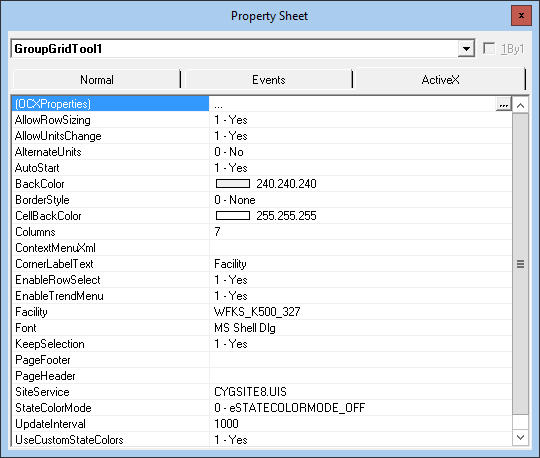540x458 pixels.
Task: Select the Facility property name
Action: point(31,312)
